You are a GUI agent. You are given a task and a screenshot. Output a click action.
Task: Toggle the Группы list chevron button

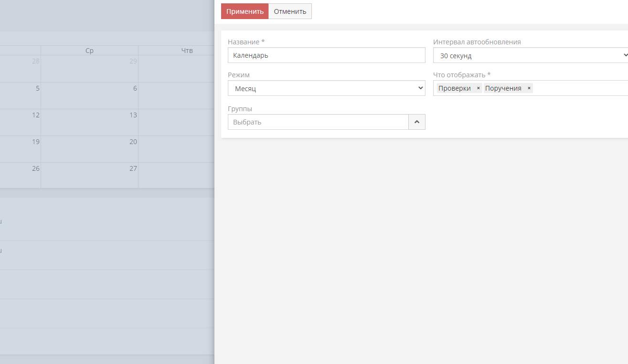416,122
